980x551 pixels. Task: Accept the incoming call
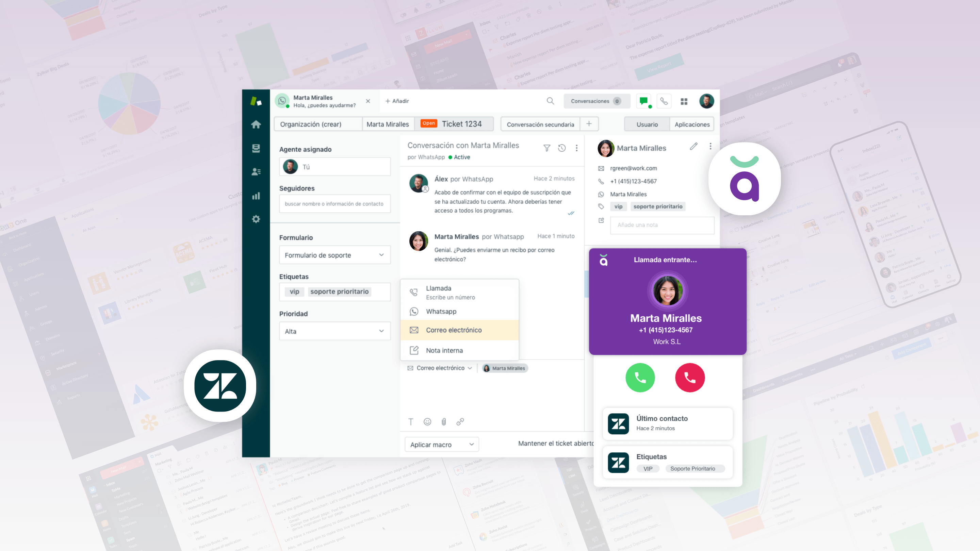pyautogui.click(x=640, y=378)
